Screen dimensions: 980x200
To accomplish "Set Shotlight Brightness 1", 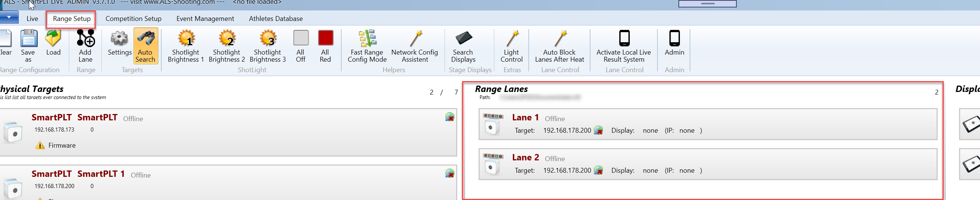I will 186,39.
